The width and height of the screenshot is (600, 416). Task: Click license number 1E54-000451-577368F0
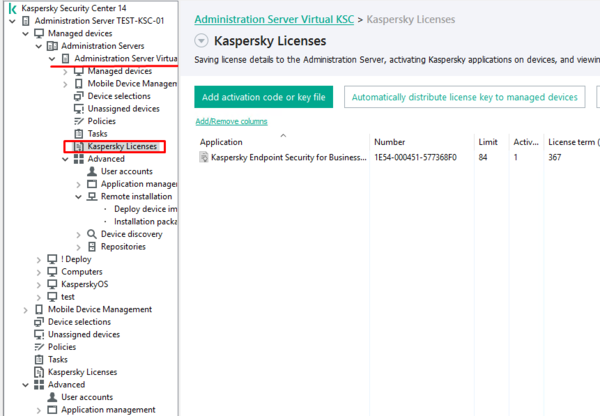tap(415, 157)
